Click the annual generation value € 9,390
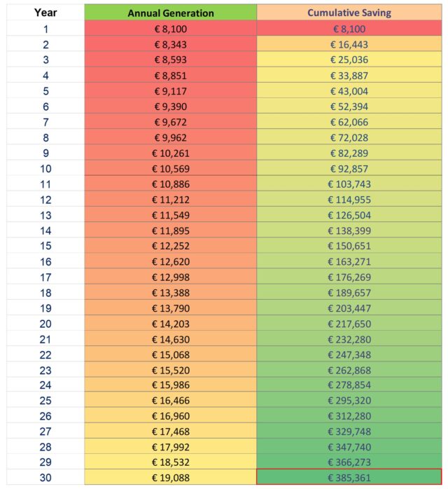Viewport: 448px width, 489px height. click(170, 106)
